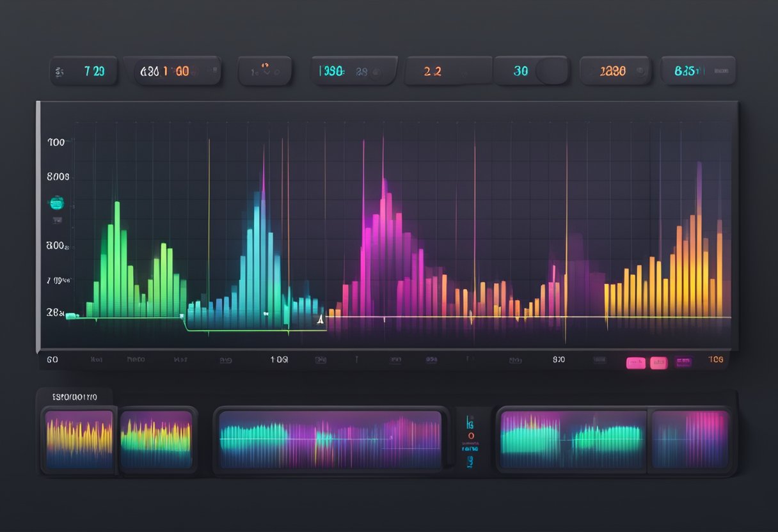Click the small icon left of the 7 29 readout
The width and height of the screenshot is (778, 532).
60,72
